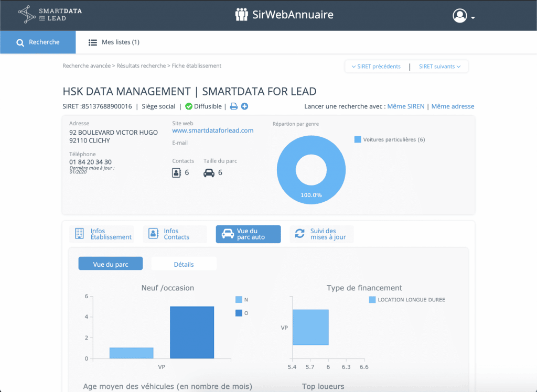Viewport: 537px width, 392px height.
Task: Click the HSK DATA MANAGEMENT title
Action: click(126, 91)
